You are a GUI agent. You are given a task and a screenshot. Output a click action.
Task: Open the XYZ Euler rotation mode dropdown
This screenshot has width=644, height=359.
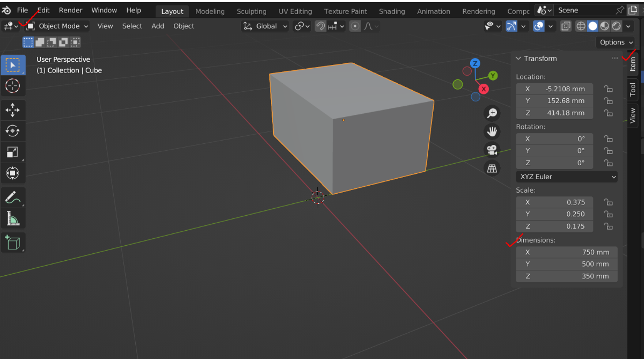pos(567,177)
